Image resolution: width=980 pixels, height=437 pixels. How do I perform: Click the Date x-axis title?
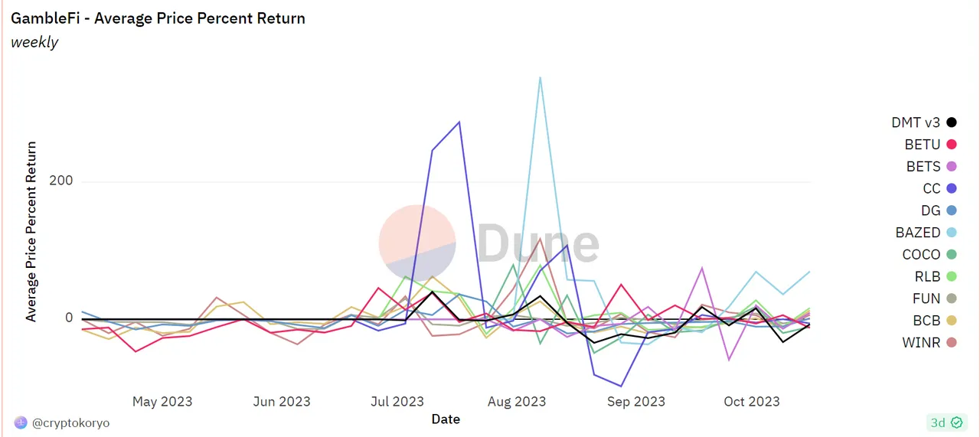point(446,419)
